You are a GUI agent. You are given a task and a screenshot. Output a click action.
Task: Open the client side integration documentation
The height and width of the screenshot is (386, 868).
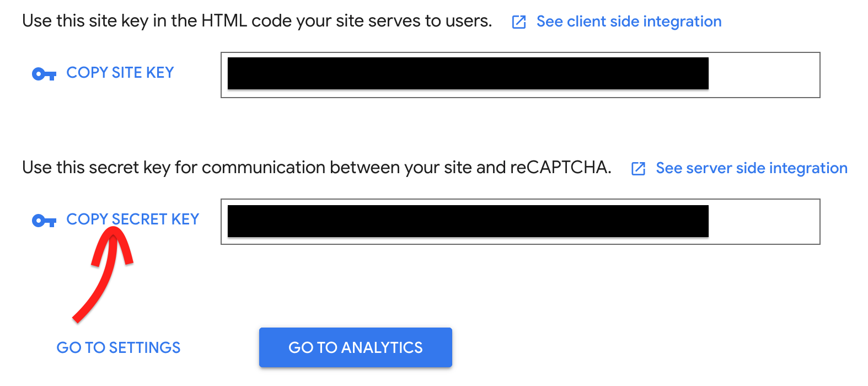tap(629, 22)
